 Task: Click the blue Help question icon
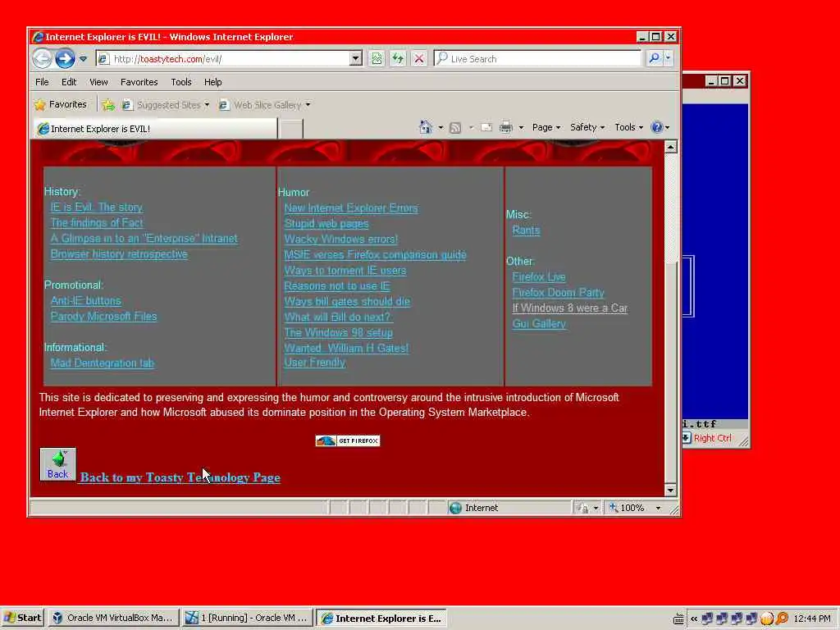(656, 127)
